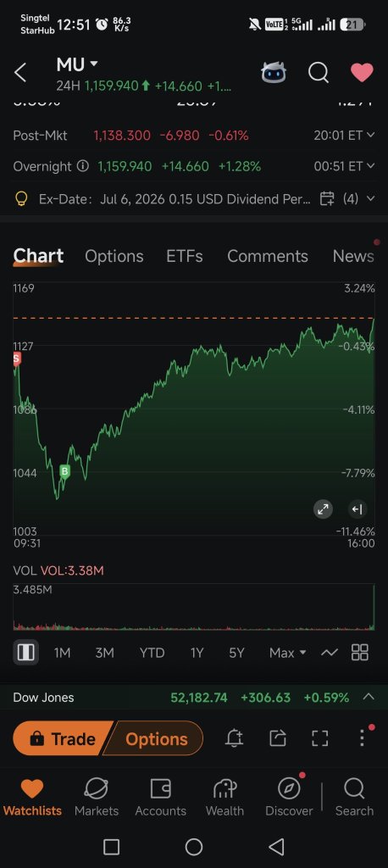388x868 pixels.
Task: Add the dividend ex-date to calendar
Action: 327,198
